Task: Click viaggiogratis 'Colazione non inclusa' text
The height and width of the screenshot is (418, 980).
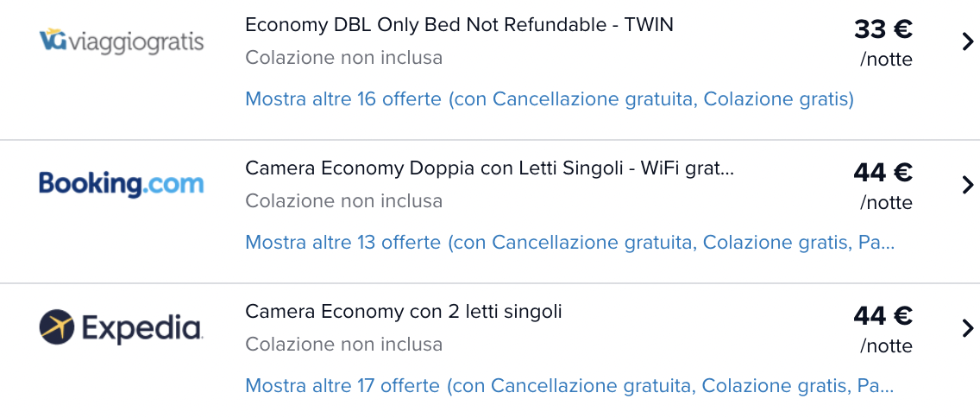Action: pos(343,58)
